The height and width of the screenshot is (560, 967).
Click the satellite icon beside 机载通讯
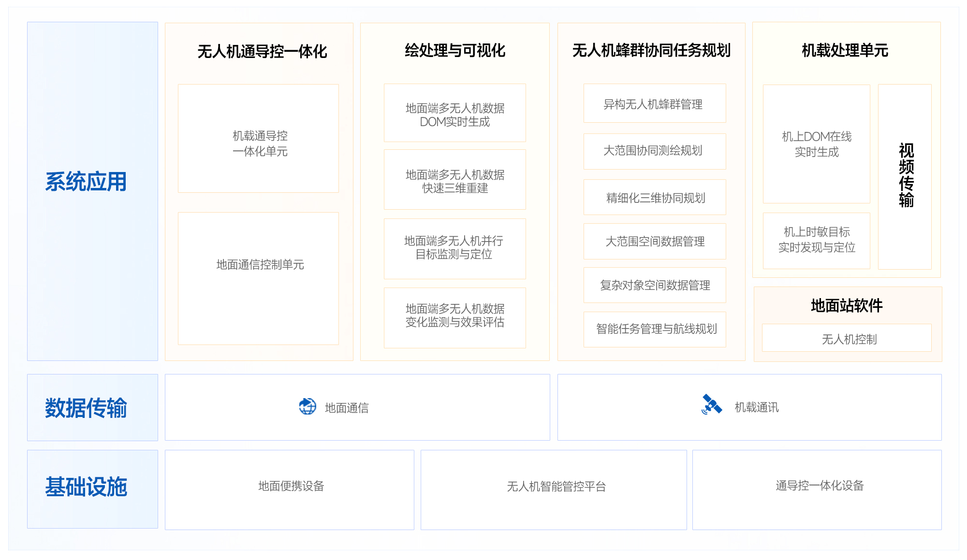pyautogui.click(x=711, y=405)
